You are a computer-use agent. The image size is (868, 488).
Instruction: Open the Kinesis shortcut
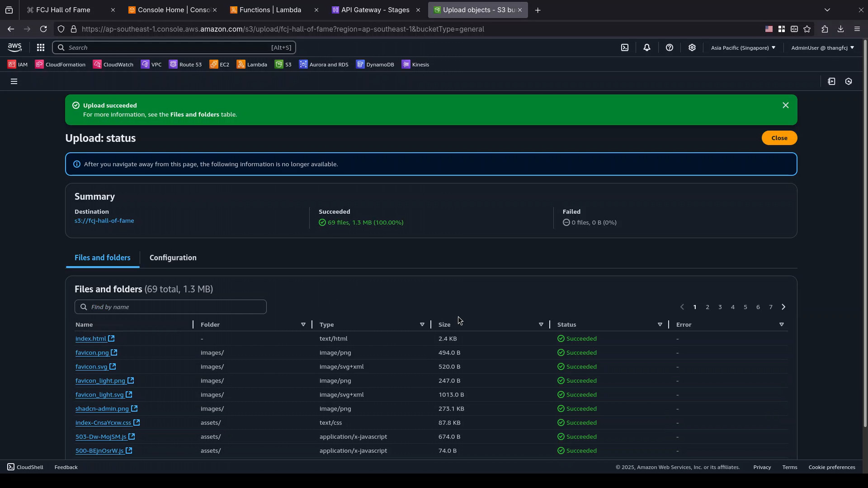point(415,65)
